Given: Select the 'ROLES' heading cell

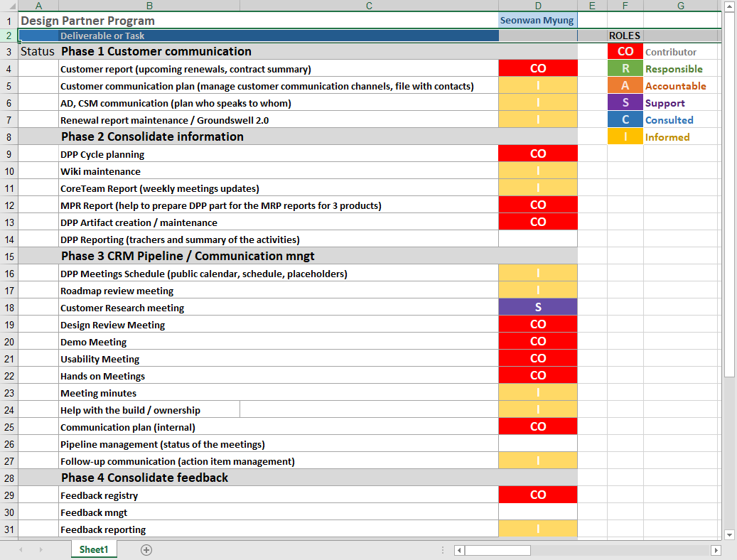Looking at the screenshot, I should (x=625, y=36).
